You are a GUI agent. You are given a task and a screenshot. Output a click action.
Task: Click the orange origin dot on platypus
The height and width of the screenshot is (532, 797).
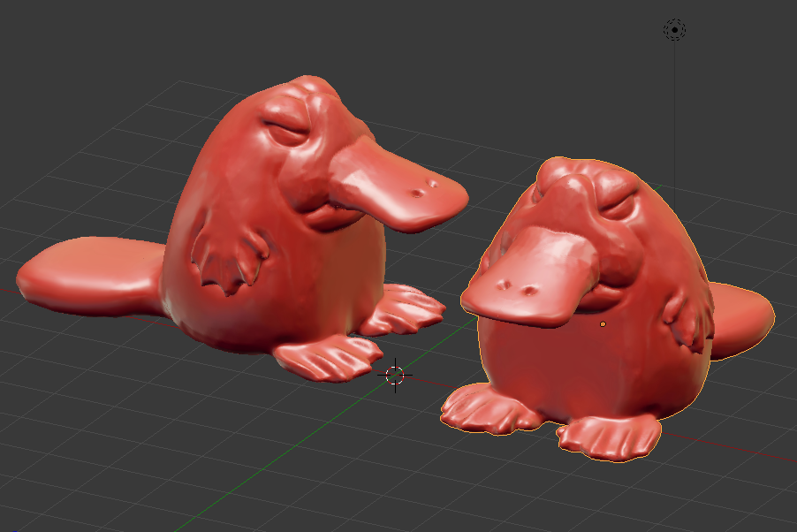tap(603, 324)
